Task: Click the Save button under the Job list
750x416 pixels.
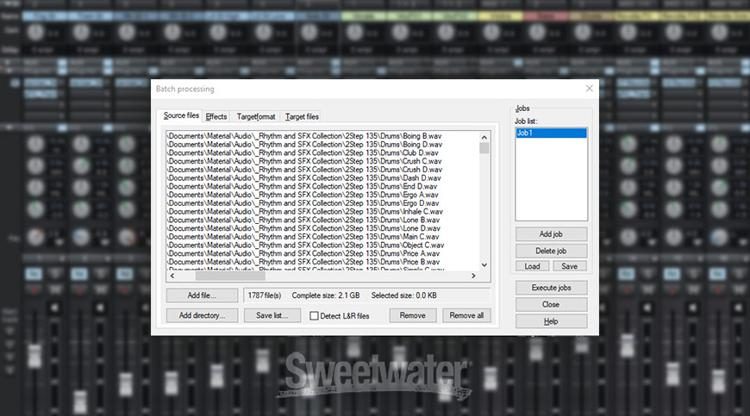Action: (x=568, y=266)
